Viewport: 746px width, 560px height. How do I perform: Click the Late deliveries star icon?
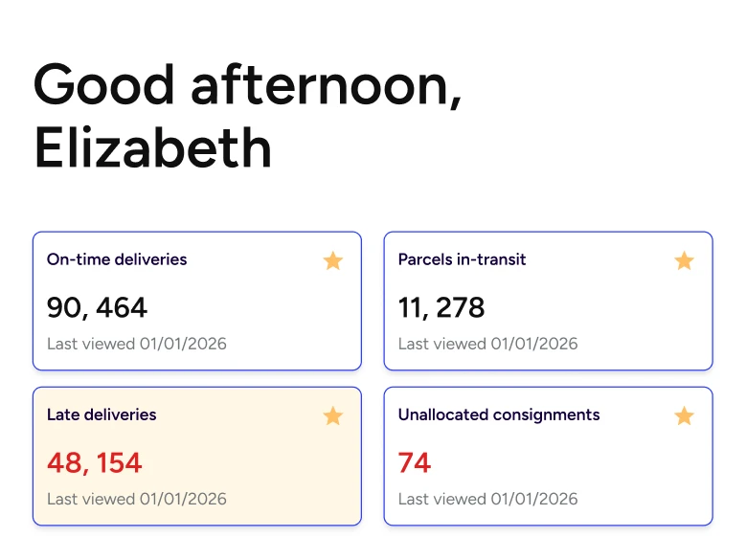coord(332,415)
